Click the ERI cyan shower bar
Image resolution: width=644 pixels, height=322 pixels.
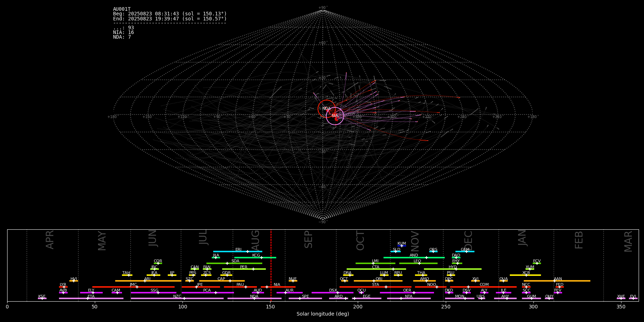click(238, 252)
